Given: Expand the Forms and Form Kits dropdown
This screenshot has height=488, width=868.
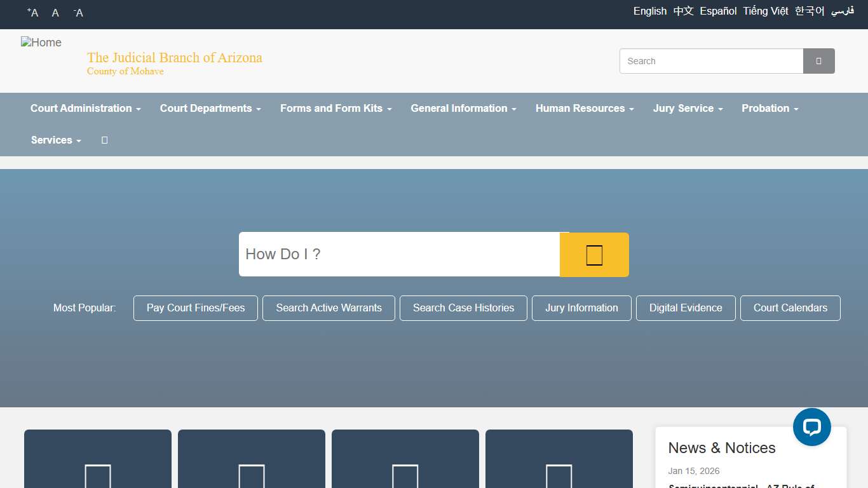Looking at the screenshot, I should (x=336, y=109).
